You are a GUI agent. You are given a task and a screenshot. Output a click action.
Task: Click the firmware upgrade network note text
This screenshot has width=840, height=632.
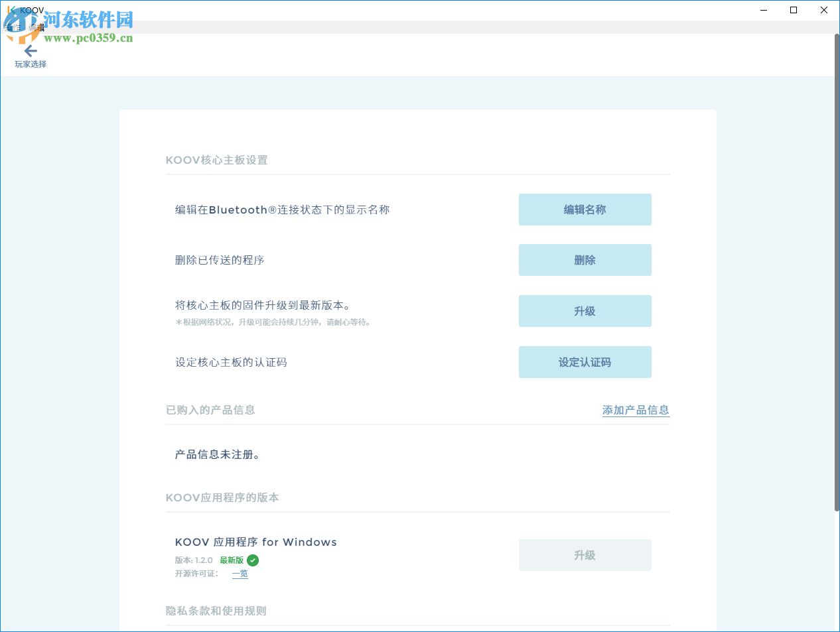[x=273, y=322]
